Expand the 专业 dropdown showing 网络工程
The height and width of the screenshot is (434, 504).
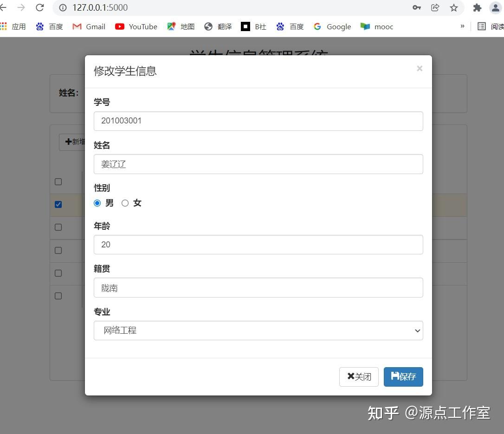click(x=258, y=330)
